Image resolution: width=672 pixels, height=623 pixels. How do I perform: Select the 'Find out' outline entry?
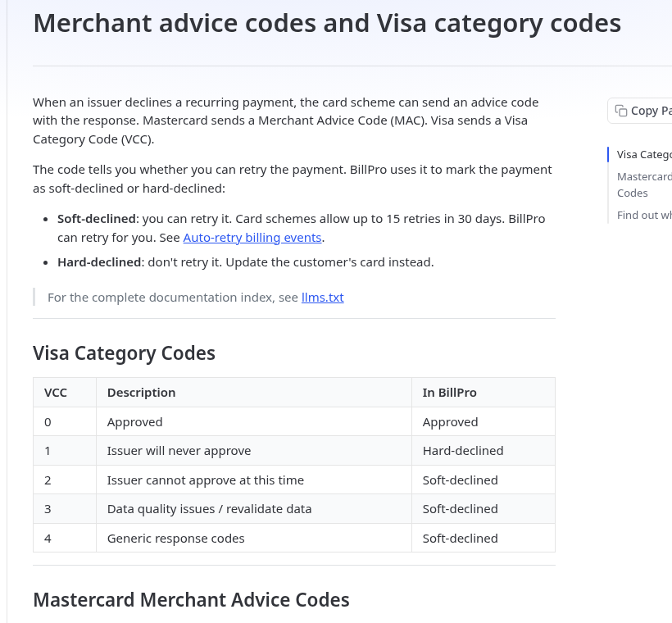click(643, 216)
